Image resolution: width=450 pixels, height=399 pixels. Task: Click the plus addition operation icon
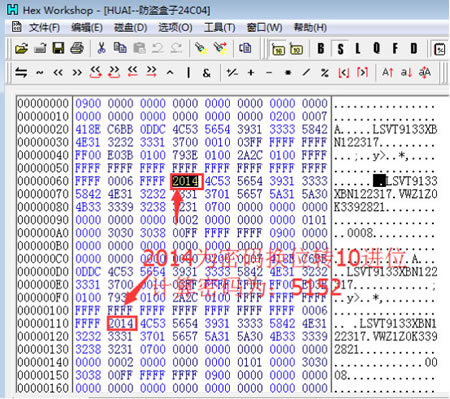tap(251, 72)
